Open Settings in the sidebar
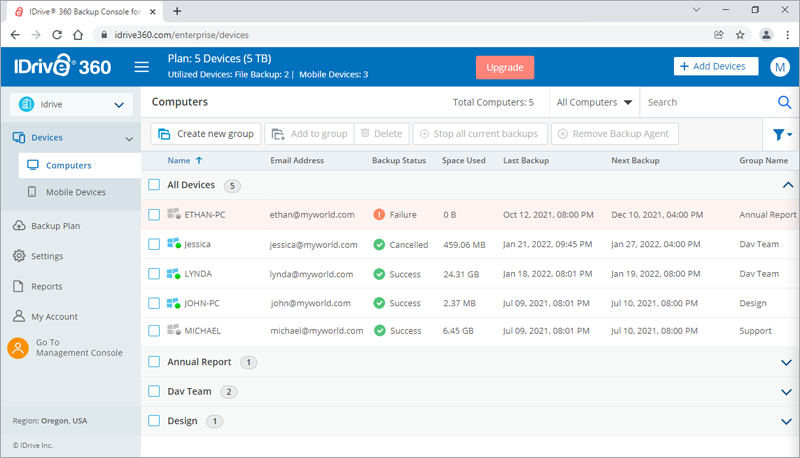The image size is (800, 458). tap(47, 256)
